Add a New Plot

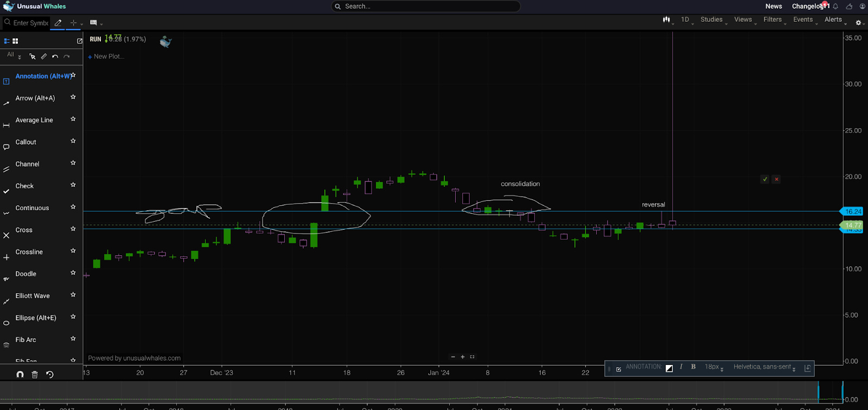pos(106,56)
